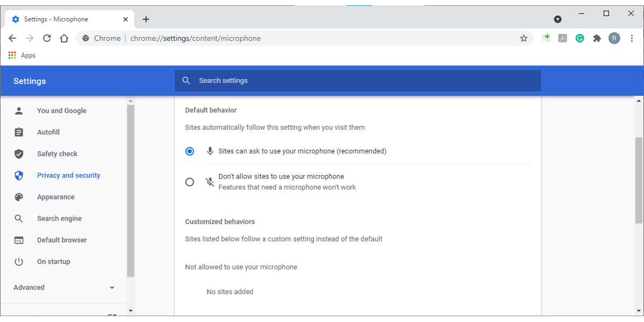
Task: Click the muted microphone icon
Action: (x=210, y=182)
